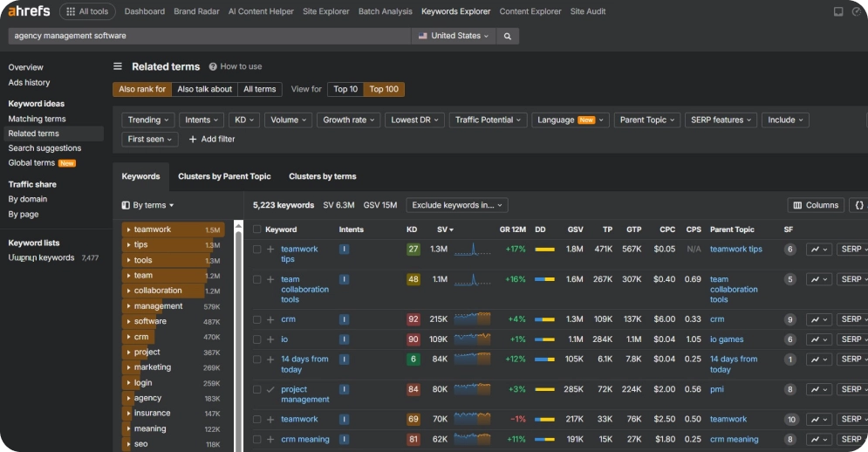
Task: Open the SERP features filter dropdown
Action: point(721,120)
